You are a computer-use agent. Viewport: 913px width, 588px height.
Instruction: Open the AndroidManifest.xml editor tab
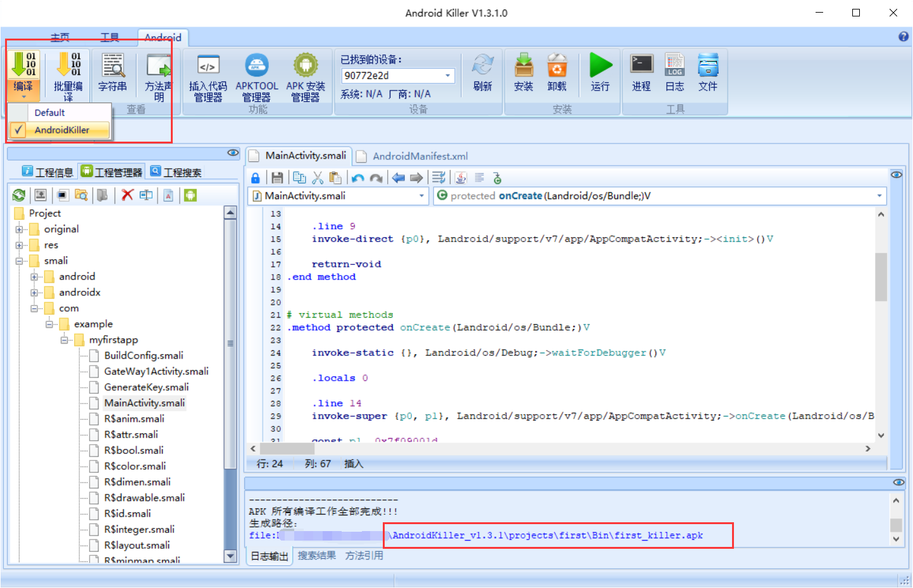point(413,156)
